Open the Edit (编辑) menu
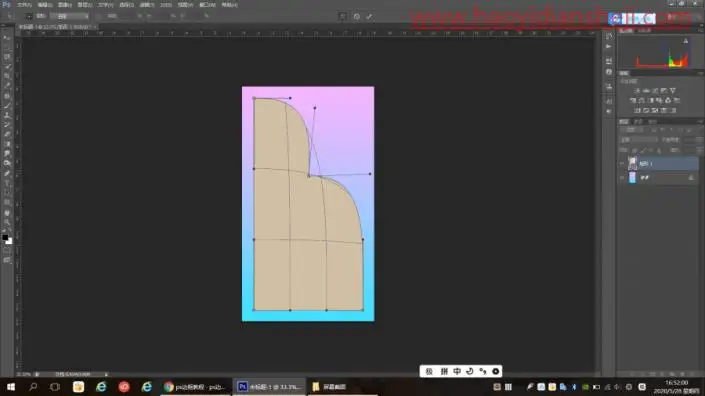Screen dimensions: 705x396 click(45, 5)
